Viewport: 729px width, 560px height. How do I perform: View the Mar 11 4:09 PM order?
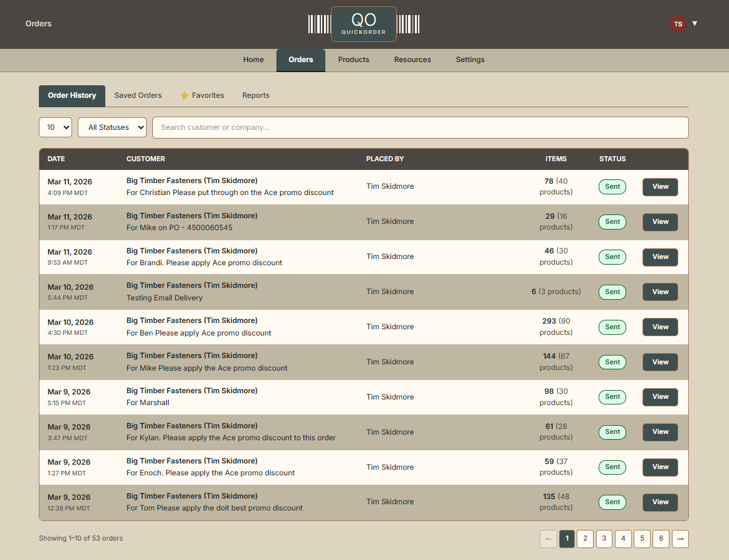pyautogui.click(x=660, y=187)
